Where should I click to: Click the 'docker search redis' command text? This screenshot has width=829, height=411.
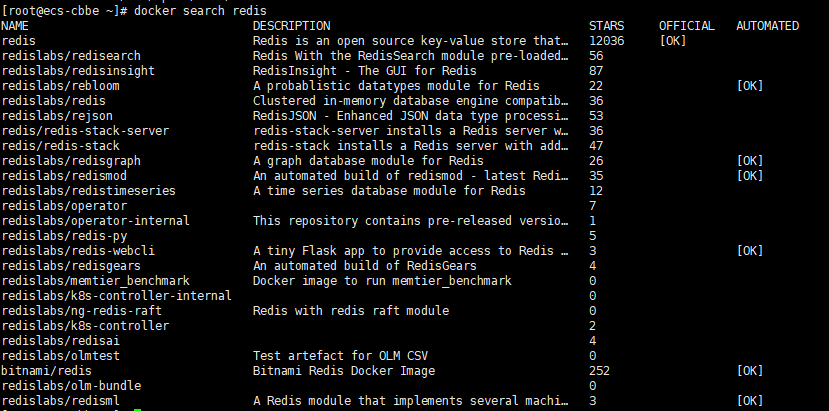200,11
